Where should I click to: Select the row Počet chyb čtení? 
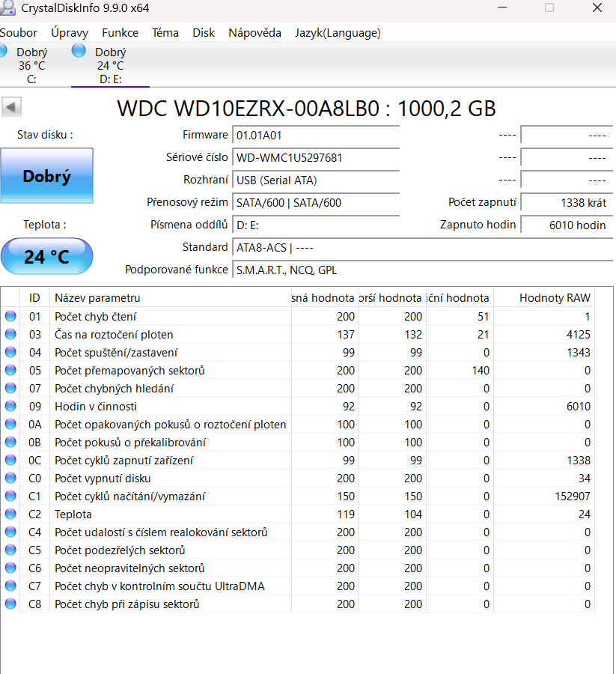[x=298, y=316]
